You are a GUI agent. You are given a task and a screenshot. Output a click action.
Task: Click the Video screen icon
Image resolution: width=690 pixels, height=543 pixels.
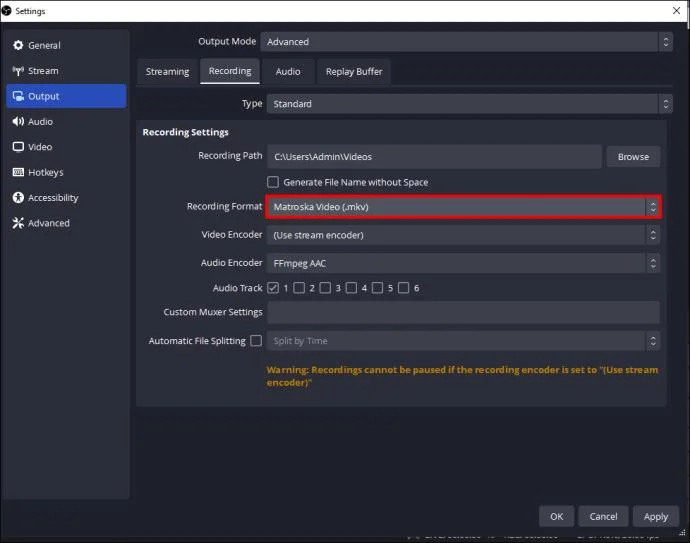click(x=18, y=147)
